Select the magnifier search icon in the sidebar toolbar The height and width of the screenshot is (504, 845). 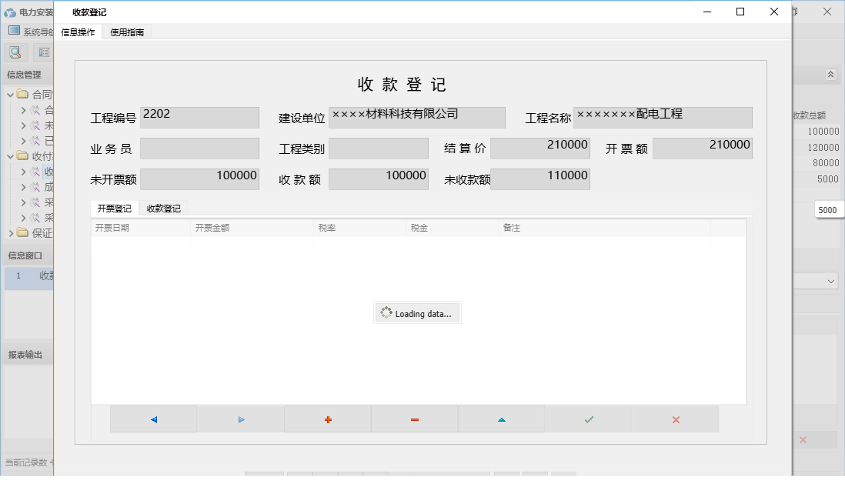tap(15, 52)
